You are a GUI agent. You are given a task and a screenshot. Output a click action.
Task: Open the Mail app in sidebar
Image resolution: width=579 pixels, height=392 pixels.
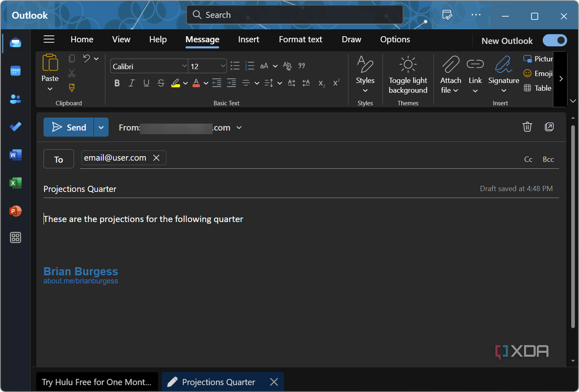(x=16, y=43)
